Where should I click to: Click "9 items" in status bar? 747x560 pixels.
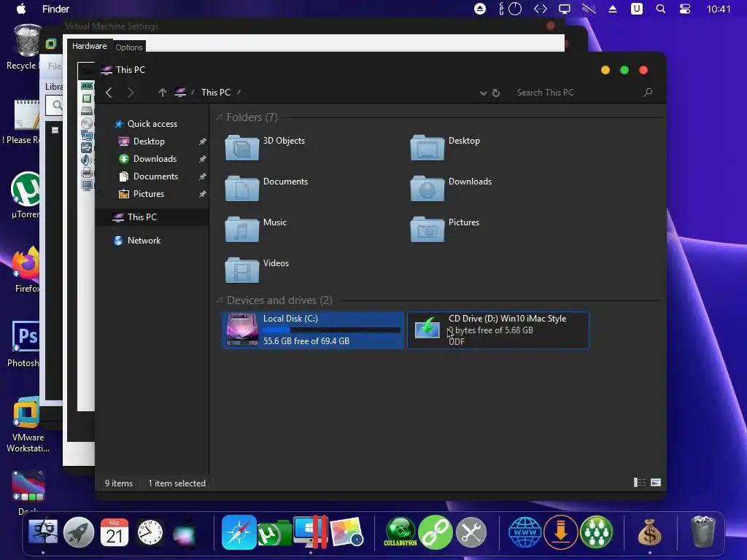tap(119, 483)
